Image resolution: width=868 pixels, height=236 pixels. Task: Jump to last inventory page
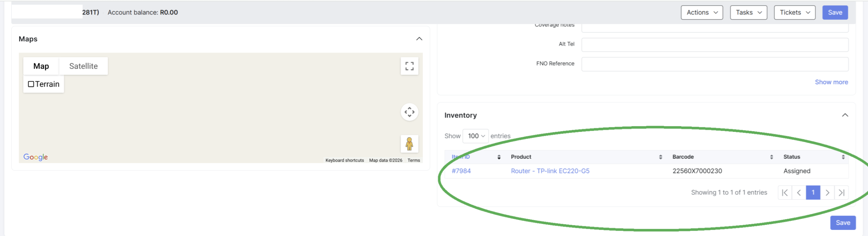[x=841, y=193]
